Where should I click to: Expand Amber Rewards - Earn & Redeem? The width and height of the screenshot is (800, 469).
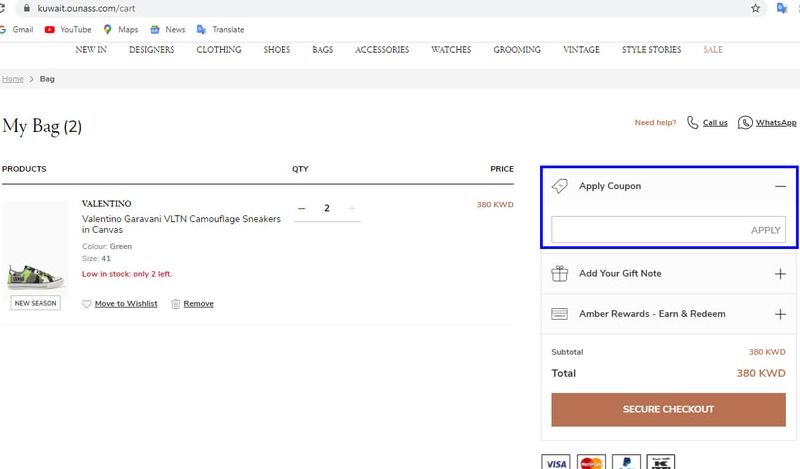click(780, 314)
